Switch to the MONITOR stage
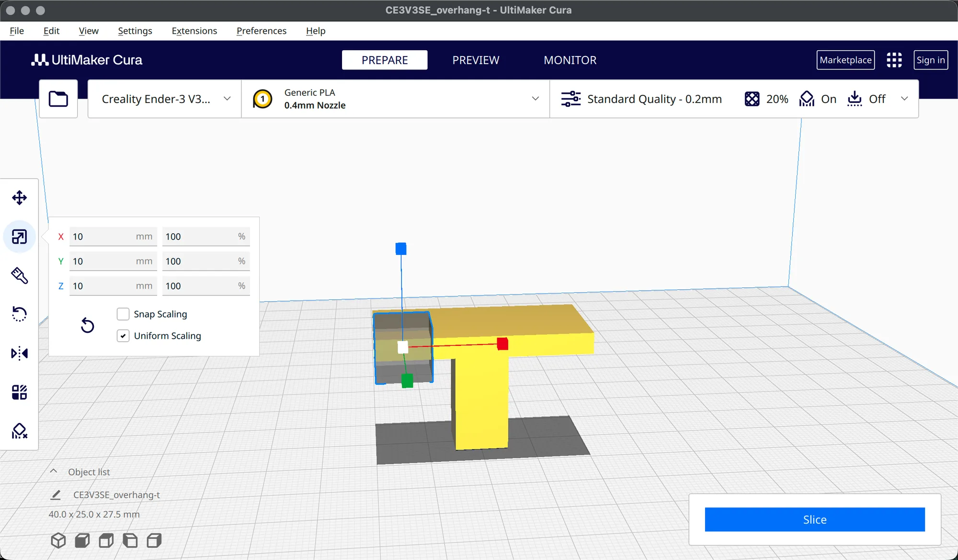The image size is (958, 560). click(570, 60)
